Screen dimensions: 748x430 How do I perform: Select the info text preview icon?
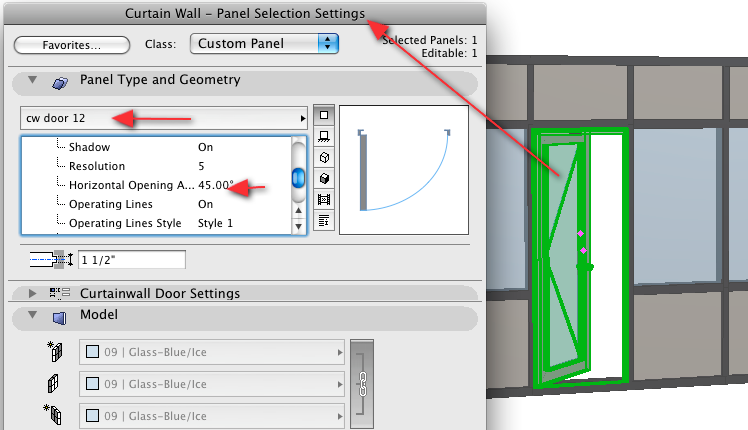[324, 220]
